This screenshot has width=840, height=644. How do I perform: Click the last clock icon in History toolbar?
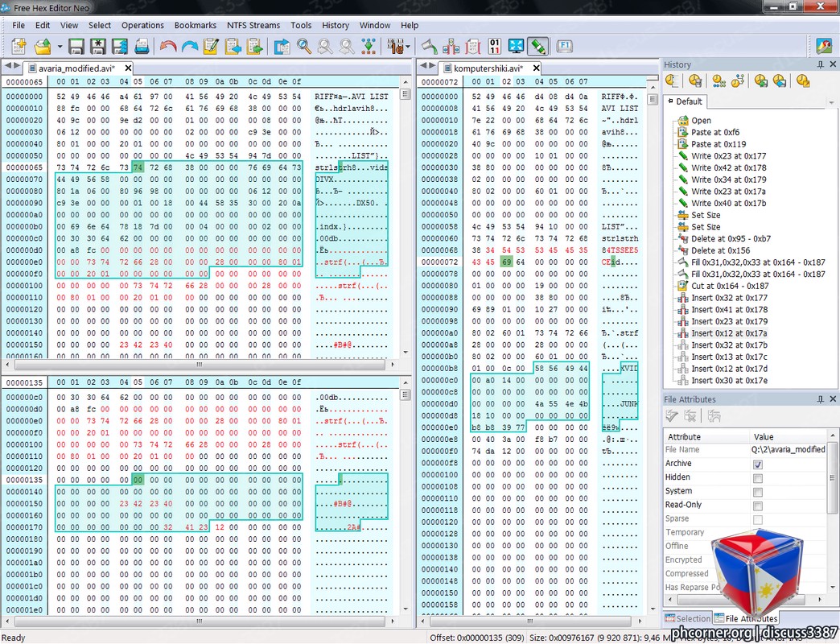tap(802, 80)
